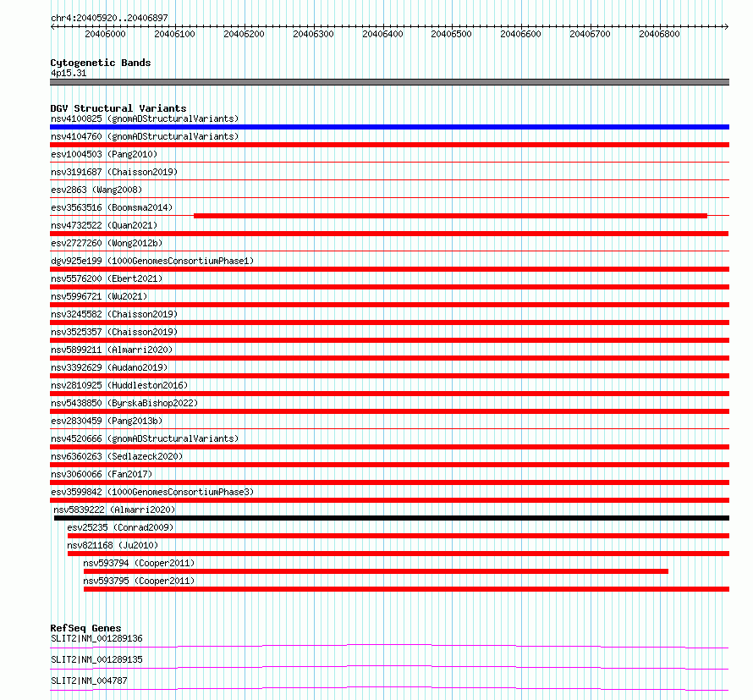
Task: Select variant nsv593795 (Cooper2011)
Action: click(139, 581)
